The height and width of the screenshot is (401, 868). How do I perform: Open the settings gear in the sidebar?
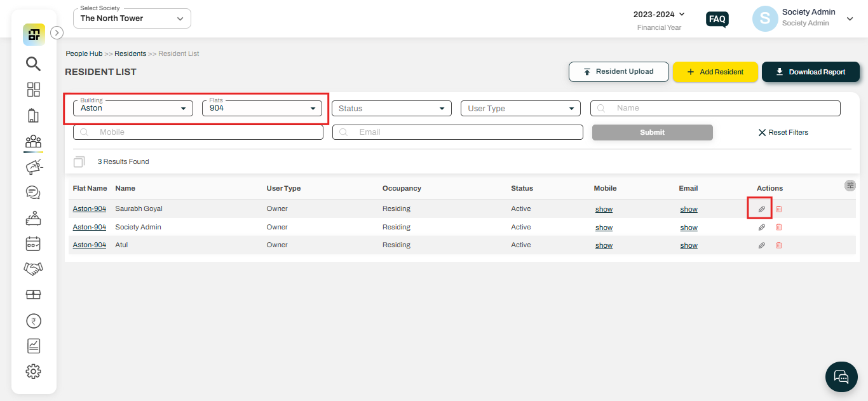pos(34,371)
